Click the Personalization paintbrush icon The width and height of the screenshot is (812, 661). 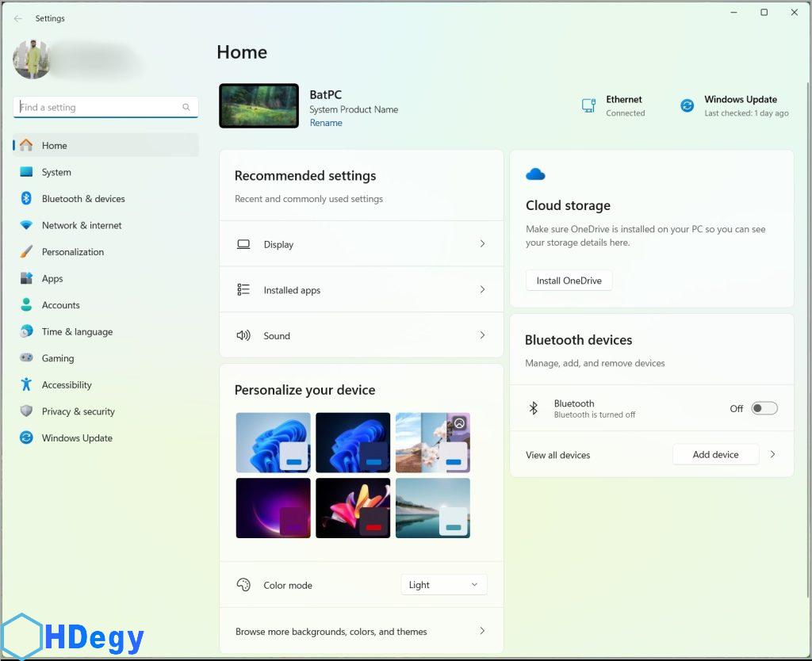click(x=26, y=252)
